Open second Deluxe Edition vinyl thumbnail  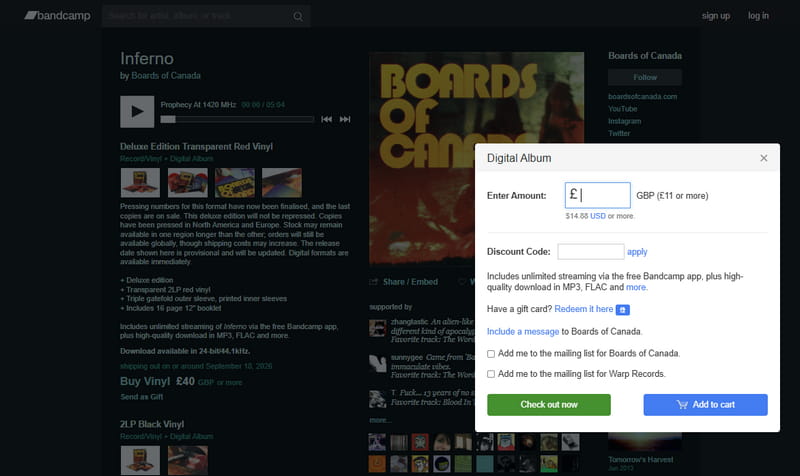188,183
